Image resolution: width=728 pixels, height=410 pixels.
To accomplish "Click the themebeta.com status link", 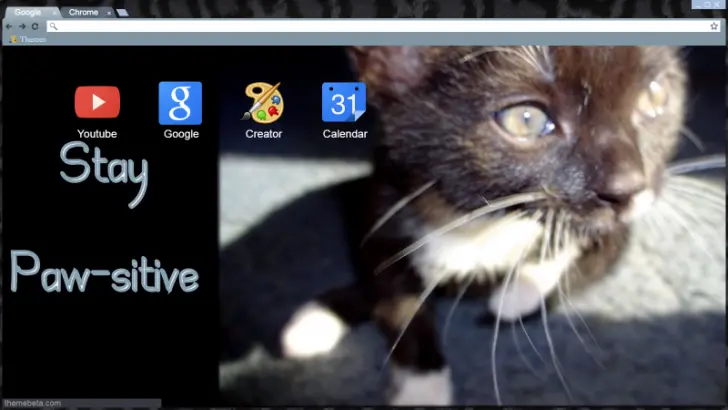I will tap(32, 404).
